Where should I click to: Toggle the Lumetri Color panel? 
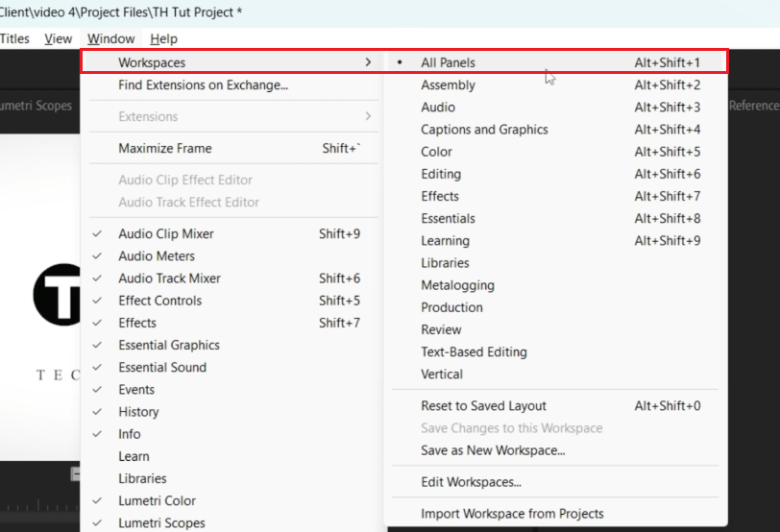(x=157, y=500)
